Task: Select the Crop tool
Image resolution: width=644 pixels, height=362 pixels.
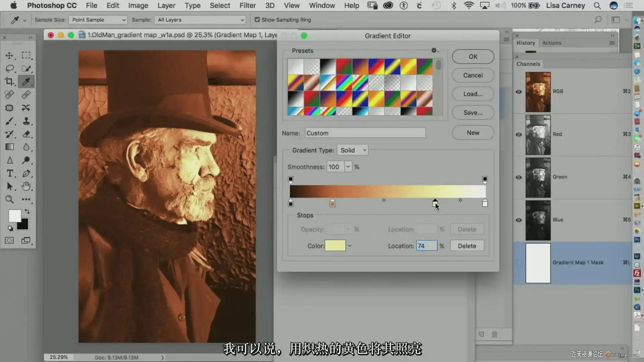Action: coord(9,81)
